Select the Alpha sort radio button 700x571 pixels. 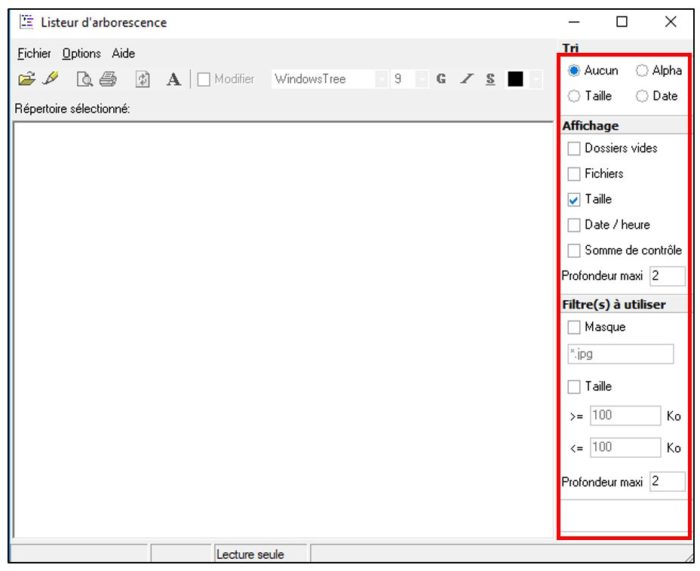(x=642, y=71)
